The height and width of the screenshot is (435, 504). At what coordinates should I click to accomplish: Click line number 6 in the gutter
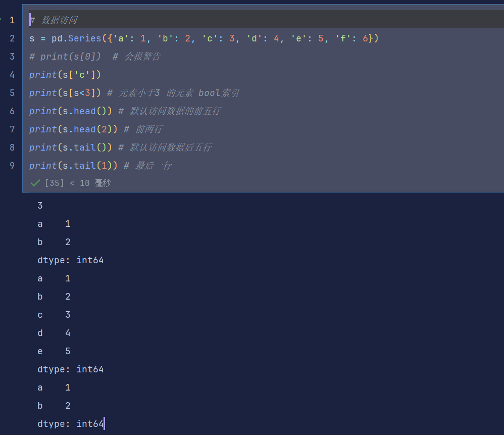(x=12, y=111)
